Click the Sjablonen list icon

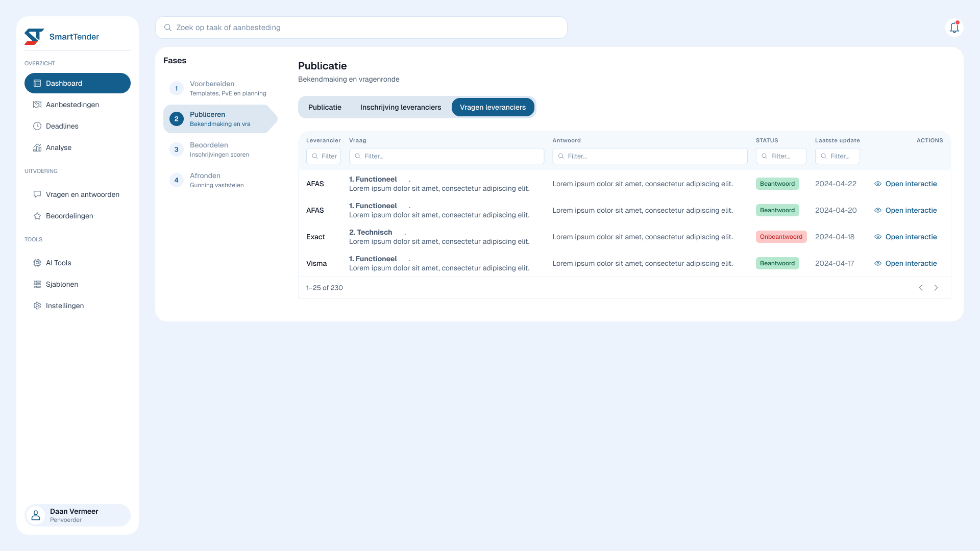[x=37, y=284]
